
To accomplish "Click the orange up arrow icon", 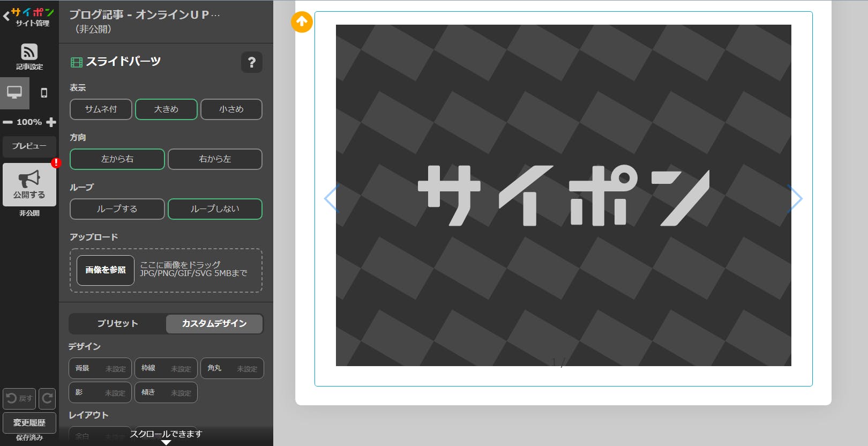I will pos(302,22).
